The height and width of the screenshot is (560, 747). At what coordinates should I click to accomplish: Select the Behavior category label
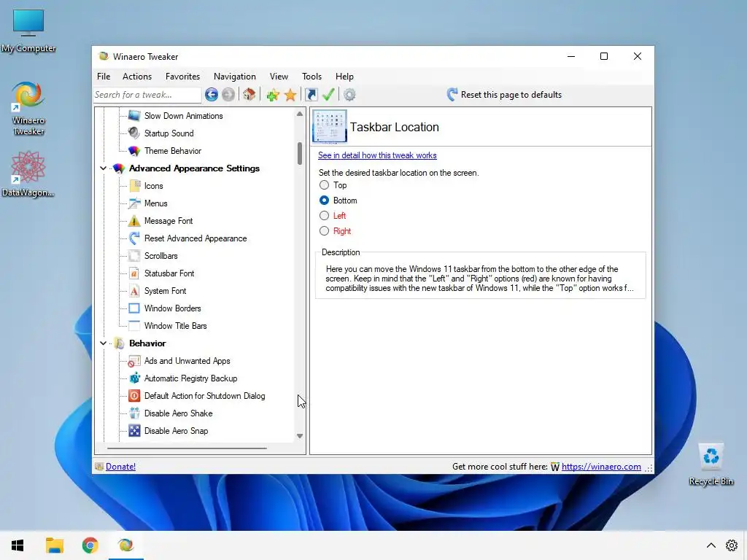pos(147,343)
